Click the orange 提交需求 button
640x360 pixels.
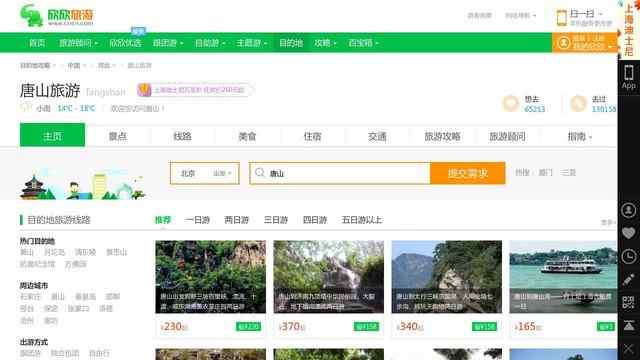click(x=468, y=173)
